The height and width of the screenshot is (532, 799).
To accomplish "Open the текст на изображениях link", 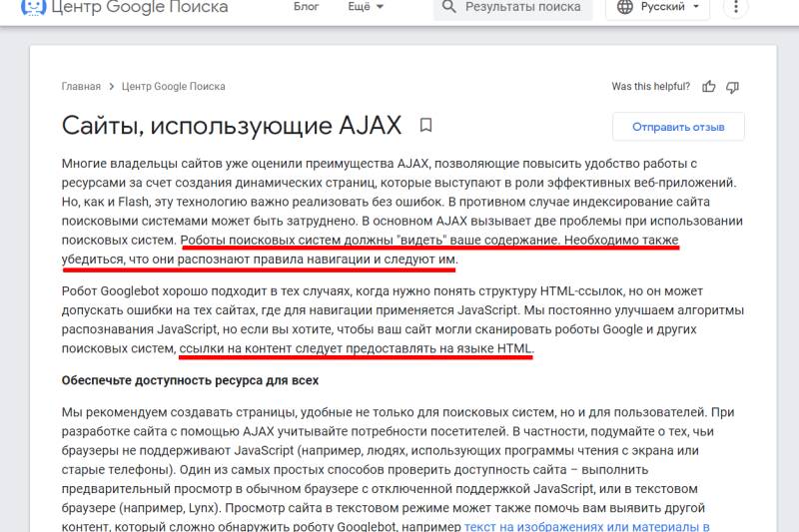I will (587, 526).
